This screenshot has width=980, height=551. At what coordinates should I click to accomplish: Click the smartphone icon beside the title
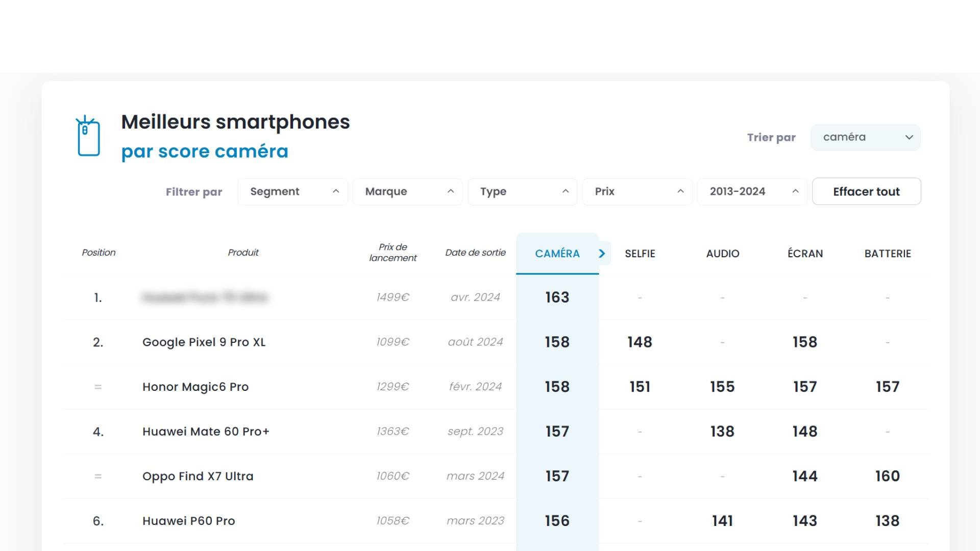(88, 136)
